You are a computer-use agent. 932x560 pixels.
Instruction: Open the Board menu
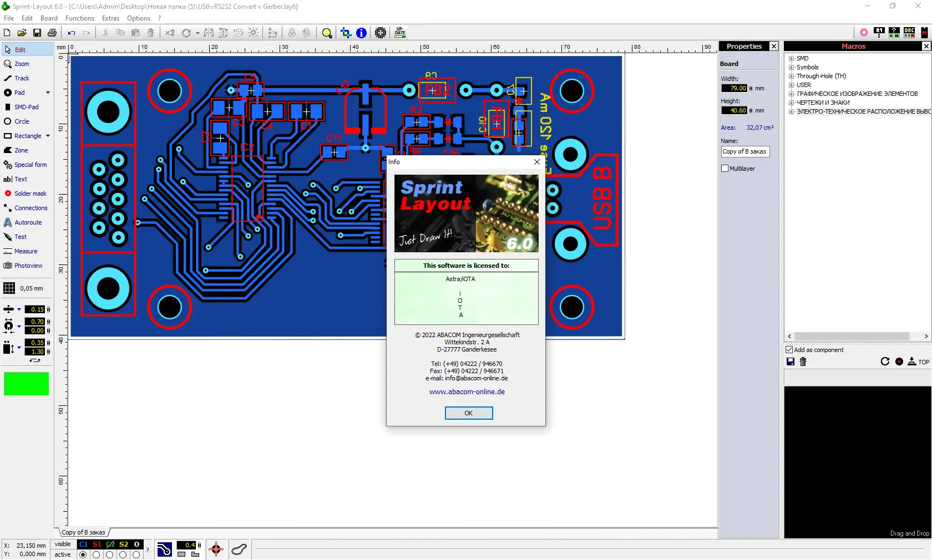[x=49, y=18]
